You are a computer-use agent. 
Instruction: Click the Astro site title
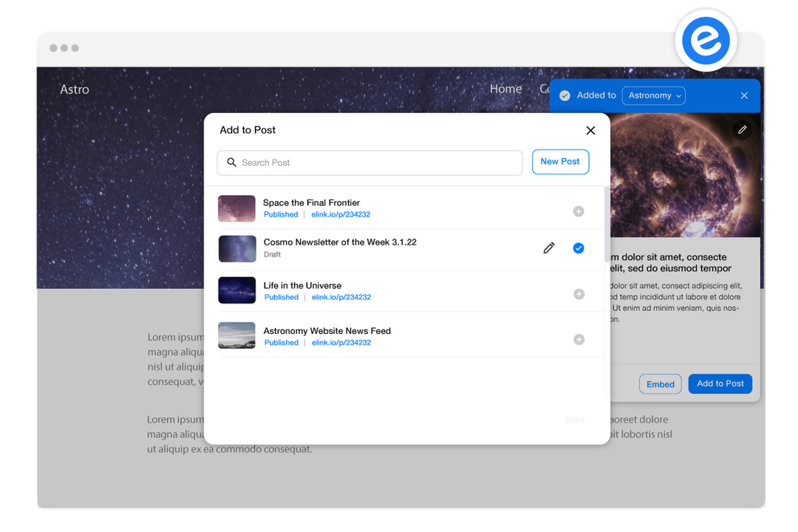[74, 89]
